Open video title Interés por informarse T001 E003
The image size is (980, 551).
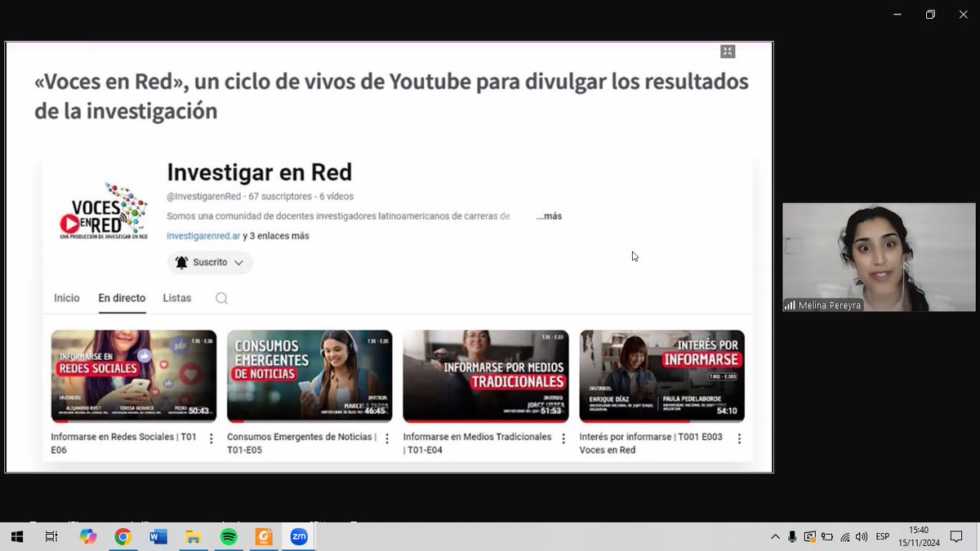pyautogui.click(x=651, y=443)
